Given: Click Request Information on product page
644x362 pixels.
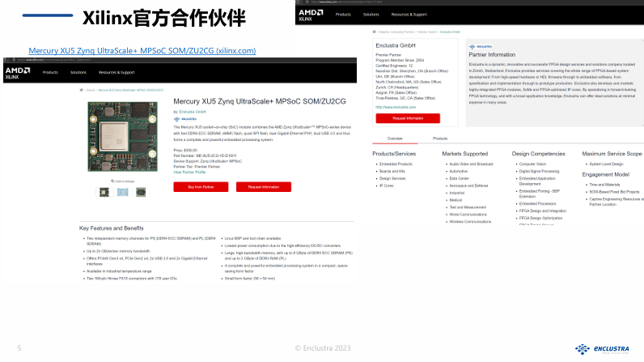Looking at the screenshot, I should pyautogui.click(x=264, y=187).
